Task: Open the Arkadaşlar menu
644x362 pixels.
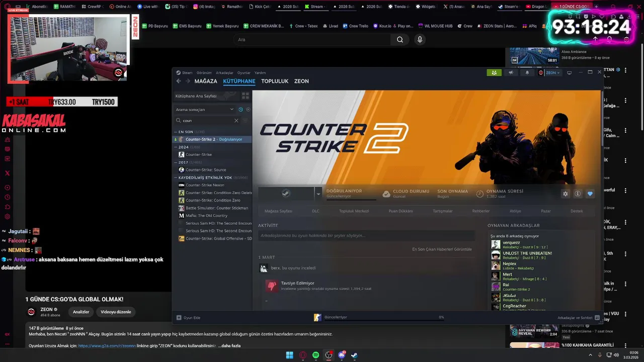Action: (x=224, y=72)
